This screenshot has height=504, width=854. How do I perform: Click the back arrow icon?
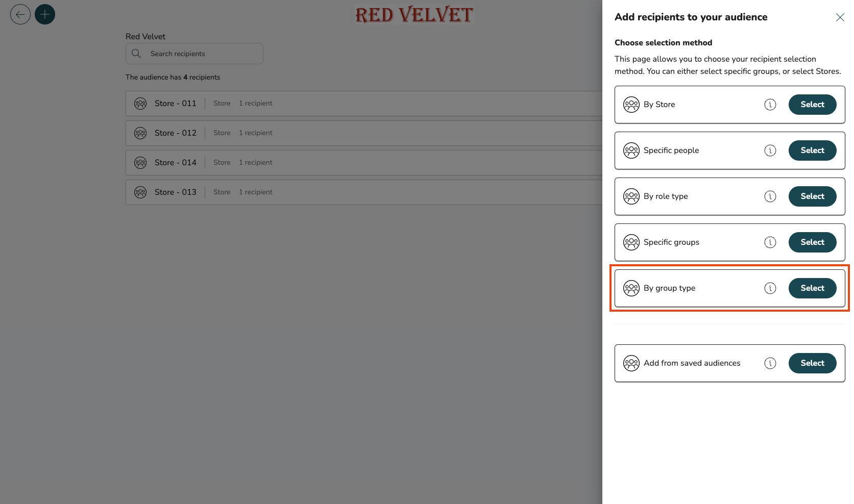[x=20, y=14]
